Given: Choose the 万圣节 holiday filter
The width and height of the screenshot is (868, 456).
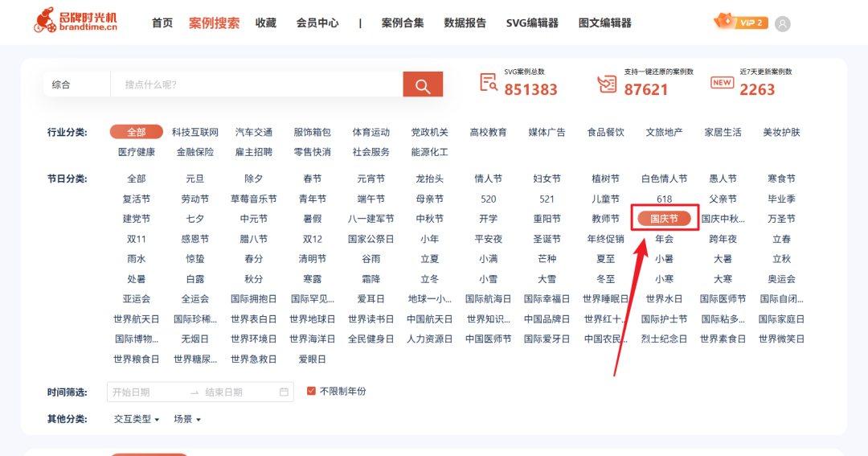Looking at the screenshot, I should point(782,219).
